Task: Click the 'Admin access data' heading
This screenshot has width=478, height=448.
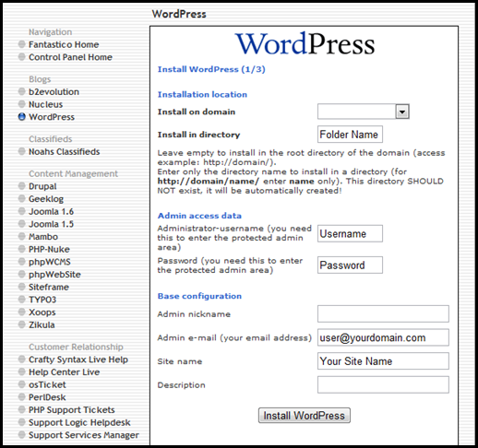Action: tap(199, 216)
